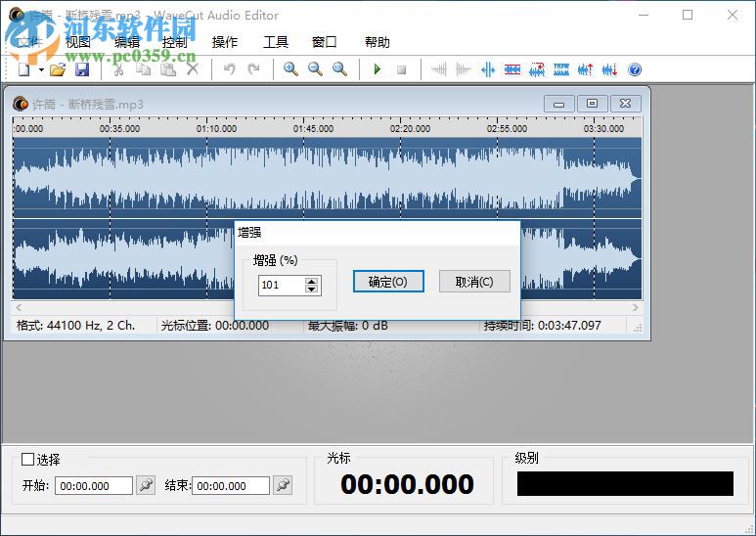This screenshot has width=756, height=536.
Task: Click the waveform icon with red down arrow
Action: [x=610, y=69]
